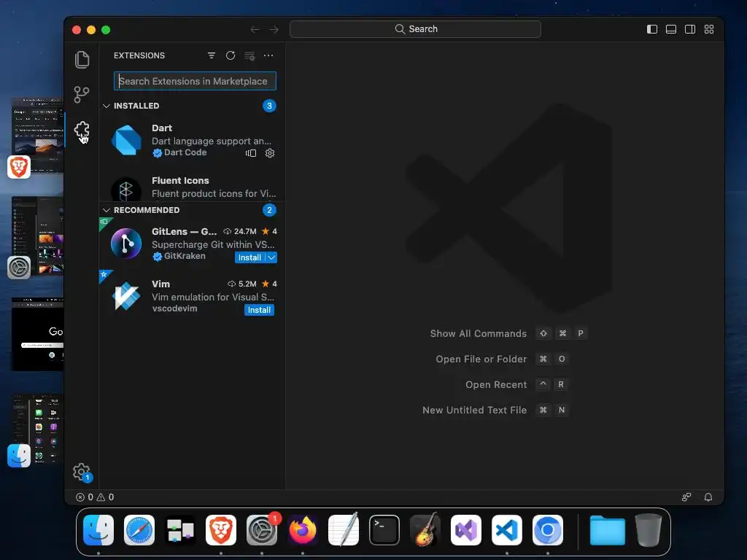This screenshot has width=747, height=560.
Task: Go forward with the right arrow
Action: coord(274,29)
